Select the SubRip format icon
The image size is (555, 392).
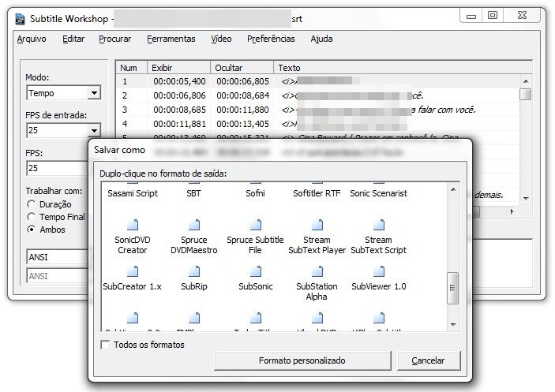click(194, 271)
